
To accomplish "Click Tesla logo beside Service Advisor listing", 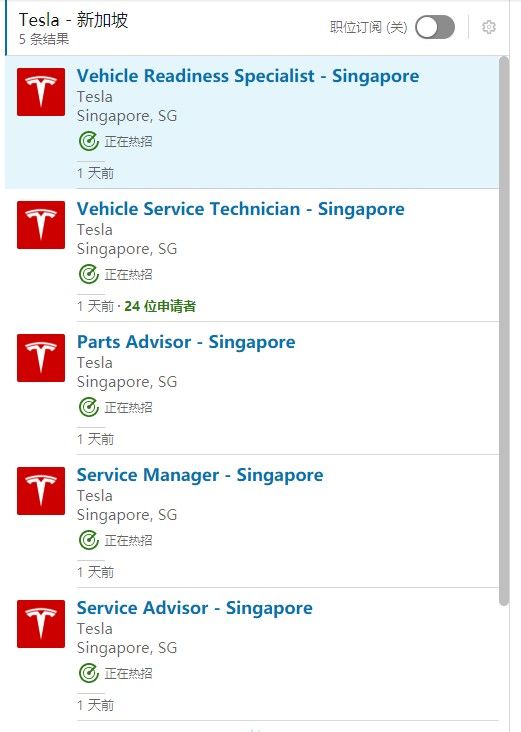I will pyautogui.click(x=41, y=624).
